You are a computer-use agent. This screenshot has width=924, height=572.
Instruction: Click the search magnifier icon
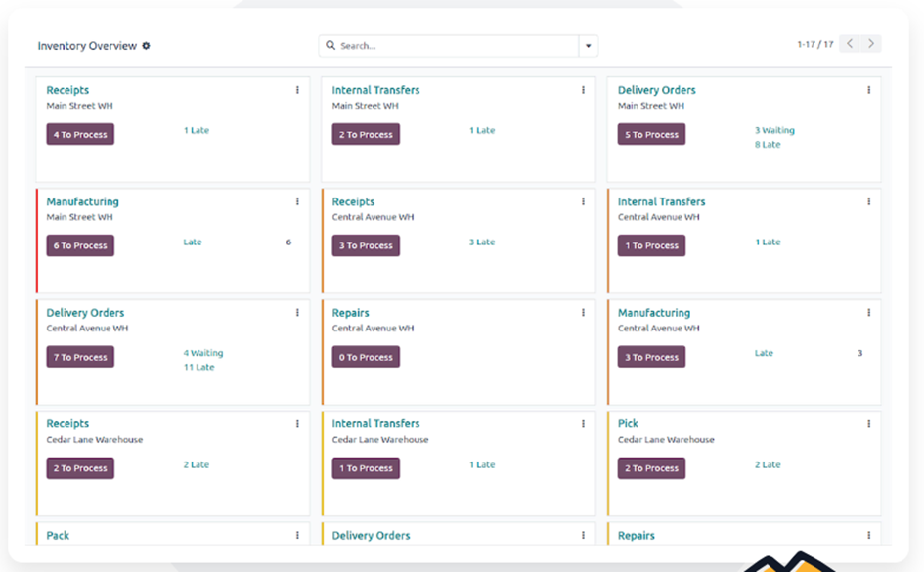tap(330, 46)
